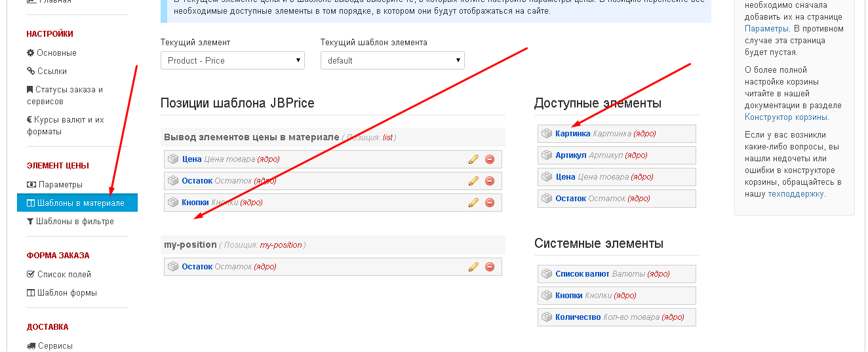This screenshot has height=352, width=868.
Task: Open the Текущий элемент dropdown
Action: click(232, 60)
